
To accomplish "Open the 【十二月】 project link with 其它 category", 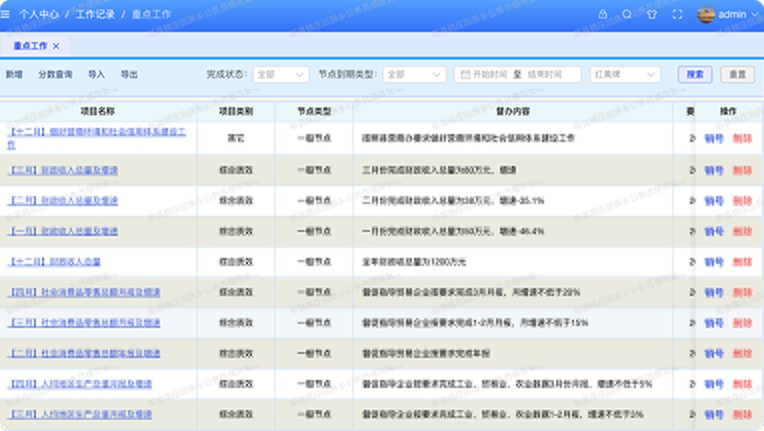I will pos(96,138).
